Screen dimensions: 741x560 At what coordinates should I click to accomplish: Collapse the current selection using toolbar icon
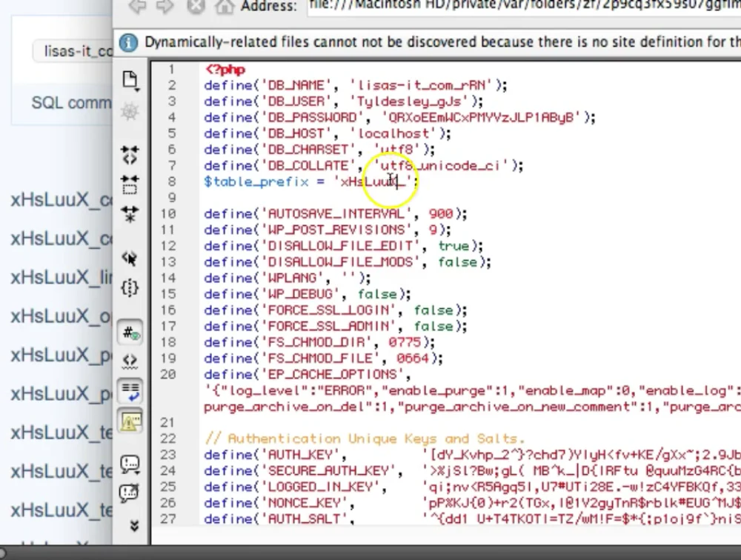[x=130, y=184]
